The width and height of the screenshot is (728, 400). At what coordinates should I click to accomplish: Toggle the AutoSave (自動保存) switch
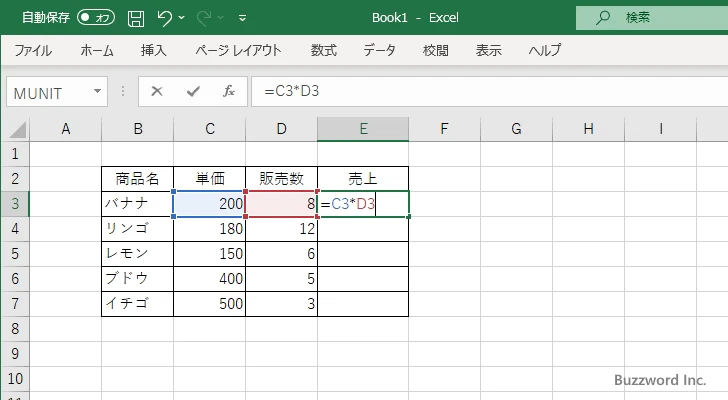click(96, 18)
